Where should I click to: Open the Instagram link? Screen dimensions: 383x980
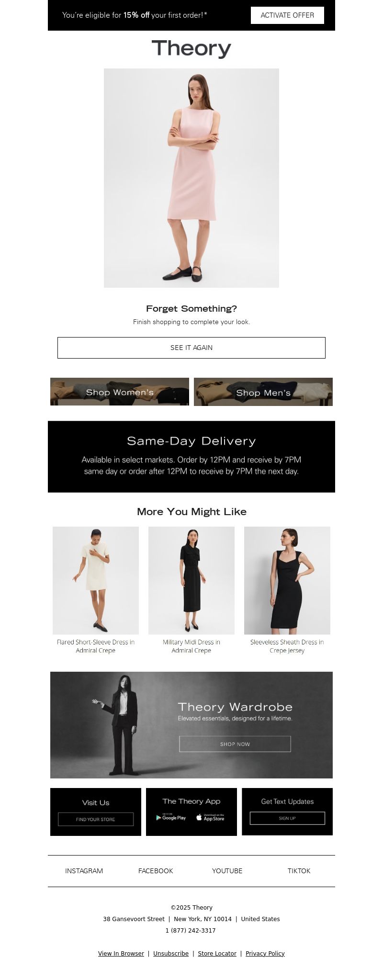point(84,871)
